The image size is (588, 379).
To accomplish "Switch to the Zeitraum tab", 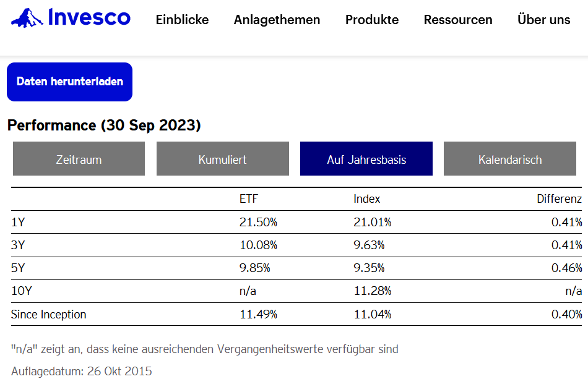I will click(x=79, y=160).
